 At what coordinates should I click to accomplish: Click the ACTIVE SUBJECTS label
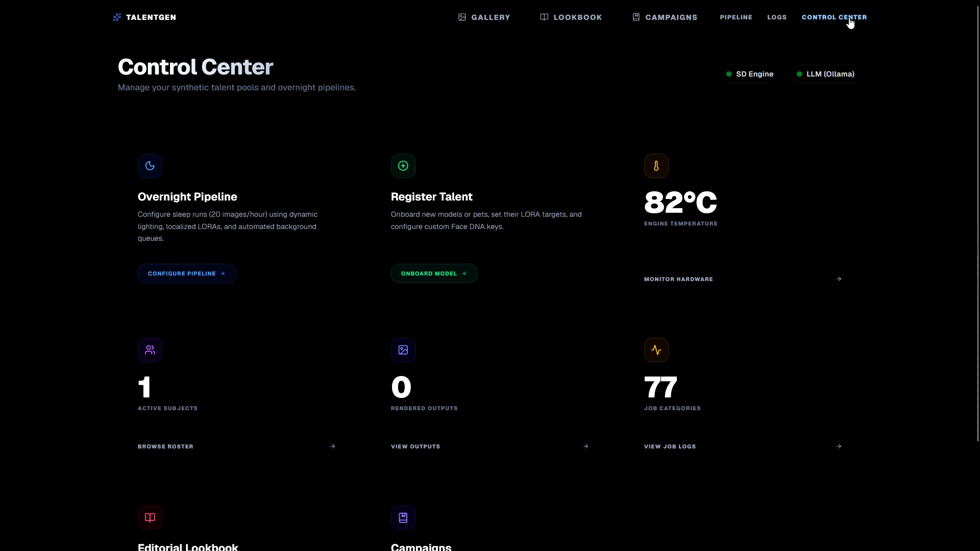[167, 408]
